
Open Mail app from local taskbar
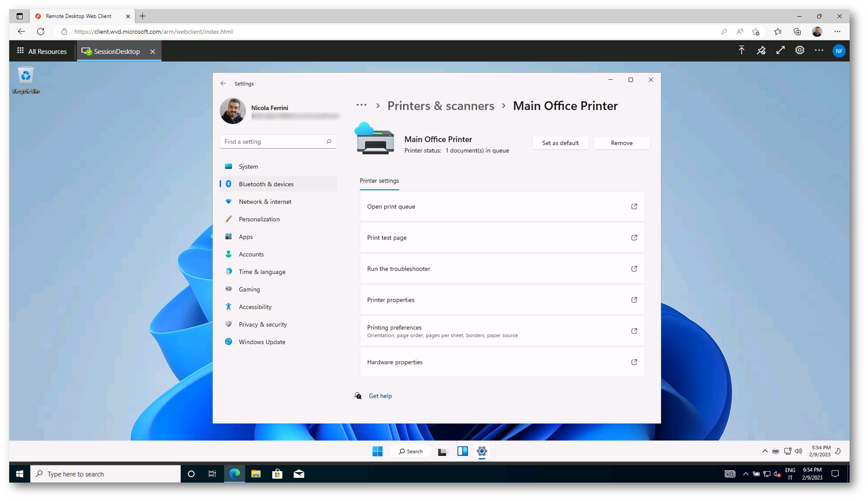pos(299,474)
